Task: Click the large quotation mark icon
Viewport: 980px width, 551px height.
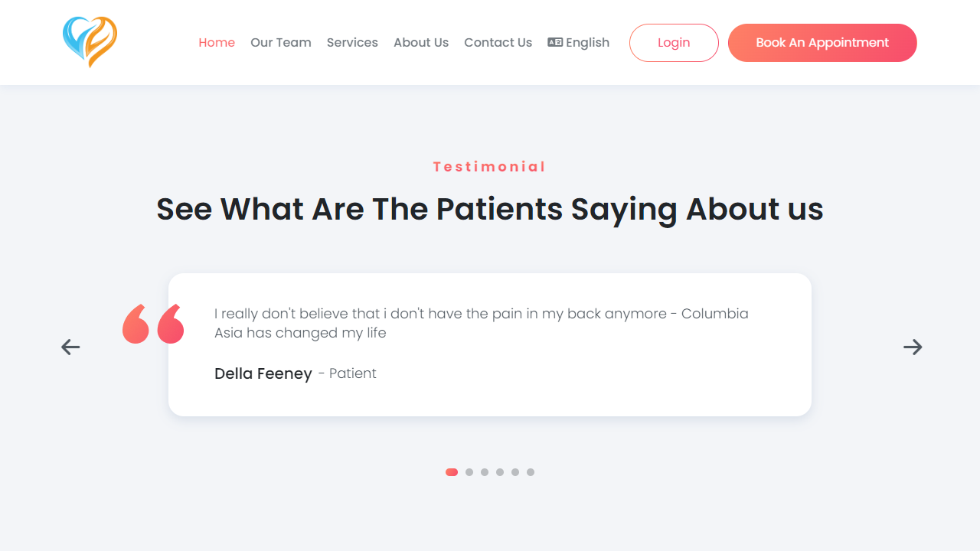Action: (x=153, y=324)
